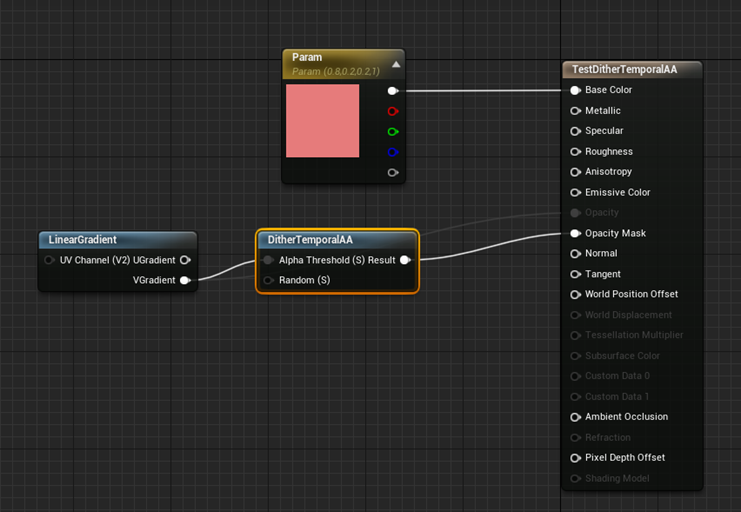Select the TestDitherTemporalAA material node header

[x=632, y=69]
